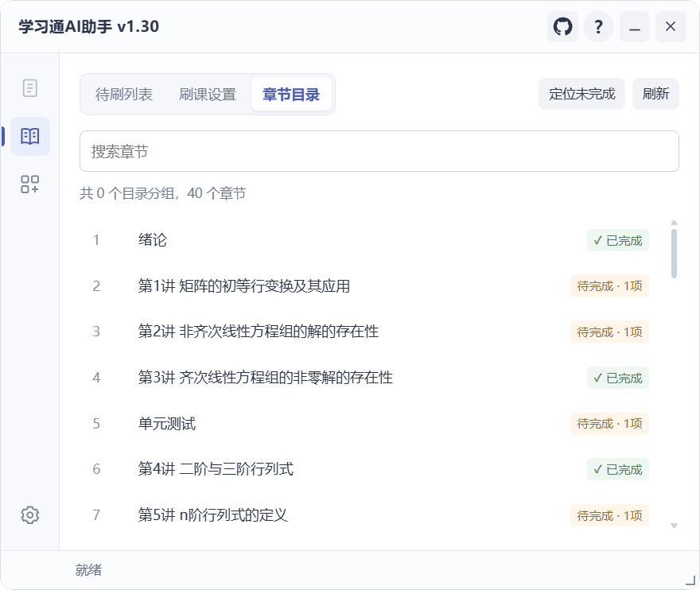Image resolution: width=700 pixels, height=590 pixels.
Task: Close the 学习通AI助手 window
Action: click(671, 27)
